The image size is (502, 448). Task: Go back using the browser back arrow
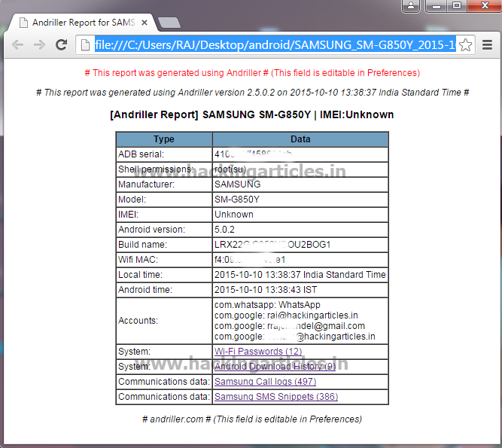(x=17, y=45)
